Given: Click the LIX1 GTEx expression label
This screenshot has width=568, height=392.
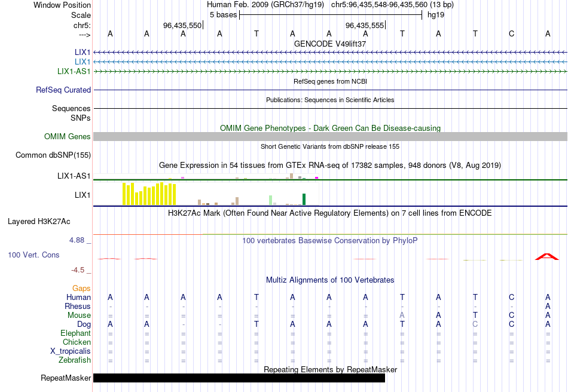Looking at the screenshot, I should click(x=83, y=195).
